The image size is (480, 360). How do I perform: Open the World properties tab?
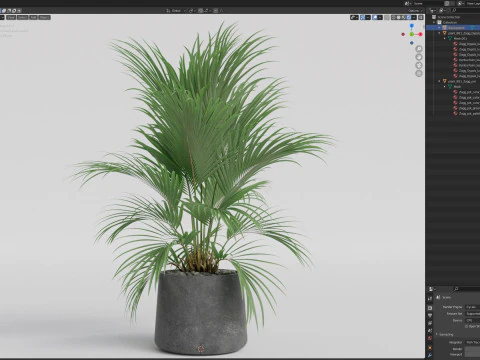tap(430, 338)
